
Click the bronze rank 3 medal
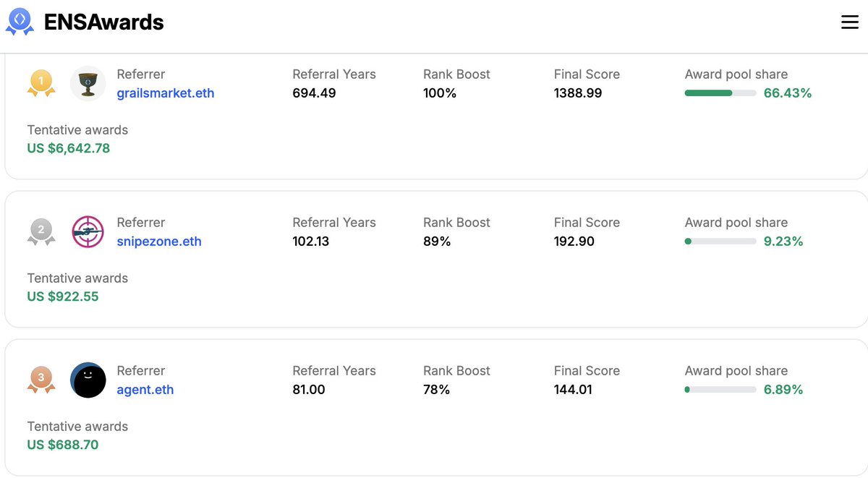coord(41,380)
